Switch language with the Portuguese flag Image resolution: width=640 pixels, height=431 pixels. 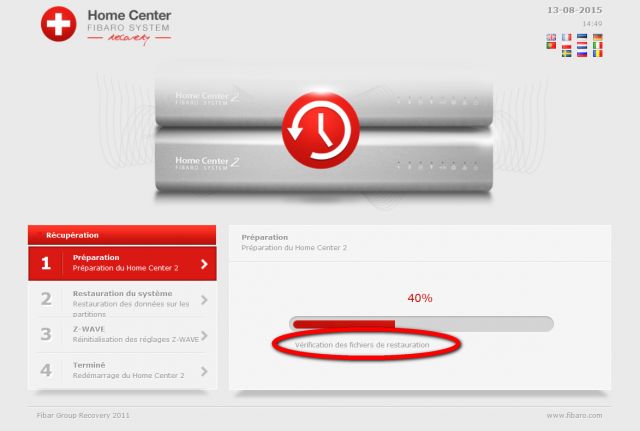[x=551, y=45]
